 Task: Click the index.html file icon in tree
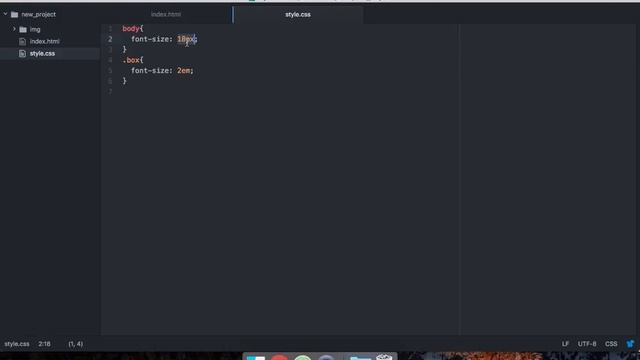22,41
